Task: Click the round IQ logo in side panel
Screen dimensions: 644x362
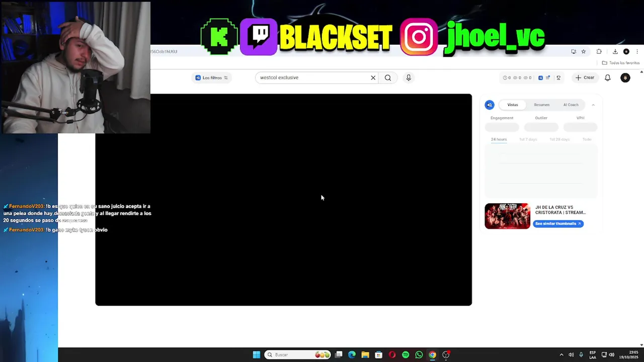Action: (x=490, y=105)
